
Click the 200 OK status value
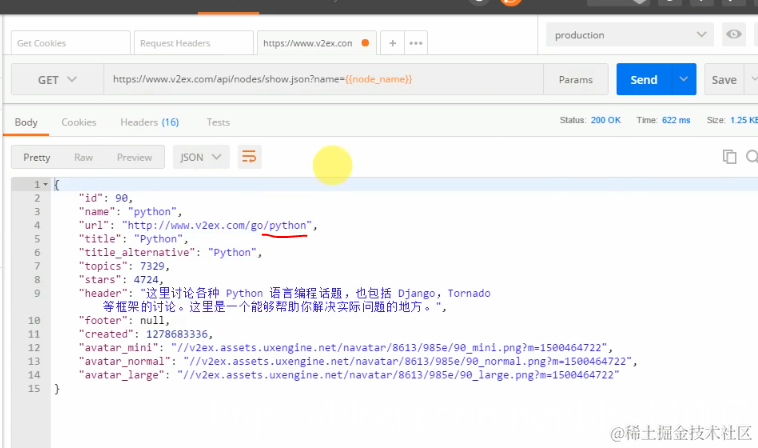click(x=605, y=120)
